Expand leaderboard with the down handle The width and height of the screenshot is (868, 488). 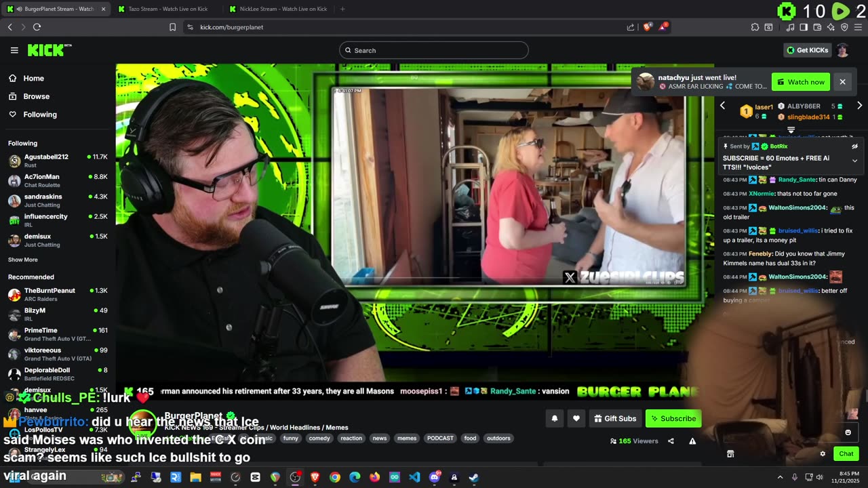(791, 129)
